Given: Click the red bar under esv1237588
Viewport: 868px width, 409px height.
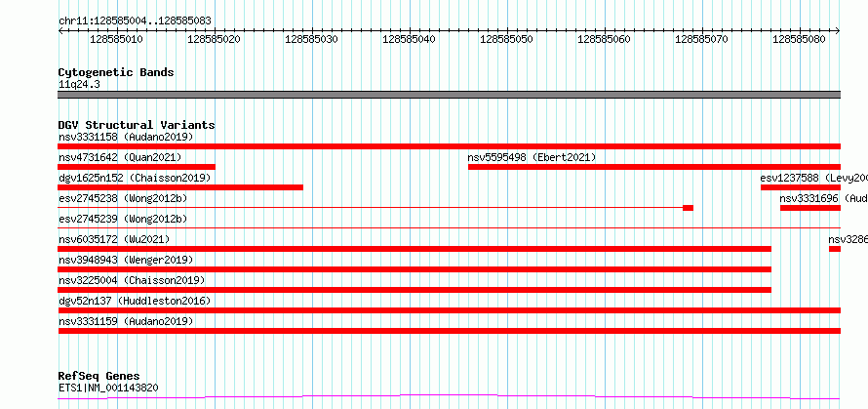Looking at the screenshot, I should (801, 187).
